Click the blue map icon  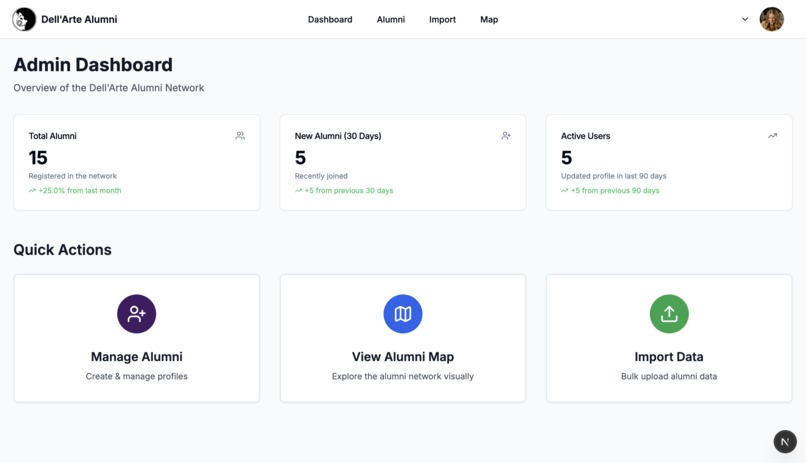[x=403, y=313]
